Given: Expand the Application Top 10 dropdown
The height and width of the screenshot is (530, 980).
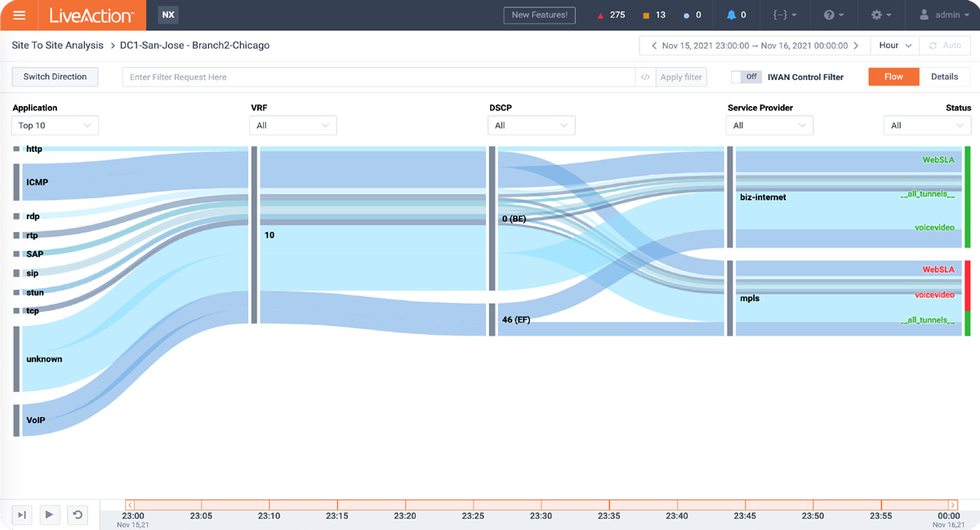Looking at the screenshot, I should [55, 126].
